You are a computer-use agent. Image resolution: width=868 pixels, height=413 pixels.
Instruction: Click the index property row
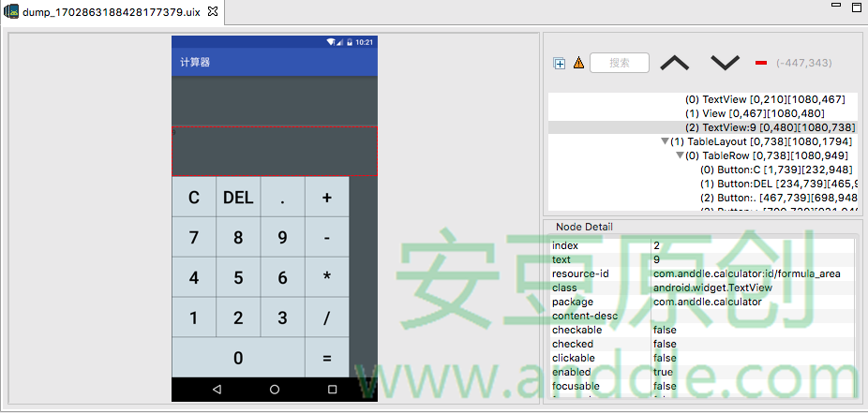pos(702,245)
